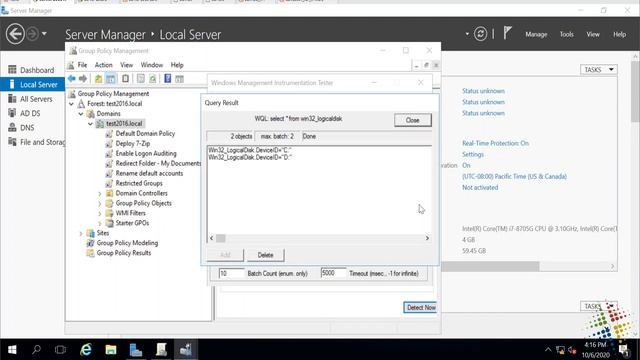Select Local Server in the sidebar

33,84
